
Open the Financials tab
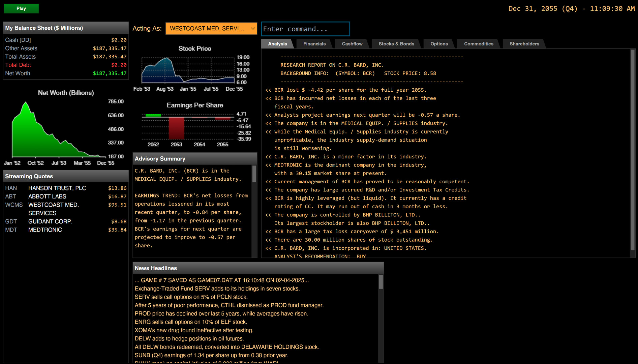314,44
